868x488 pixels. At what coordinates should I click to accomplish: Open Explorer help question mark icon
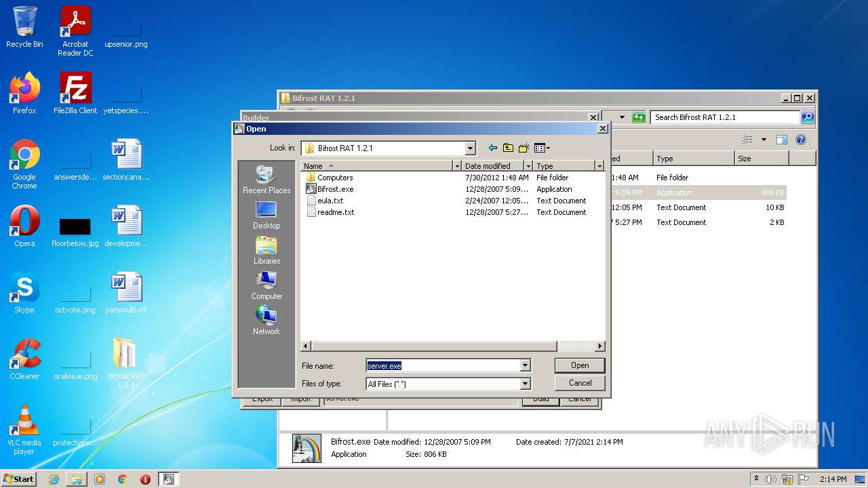801,140
